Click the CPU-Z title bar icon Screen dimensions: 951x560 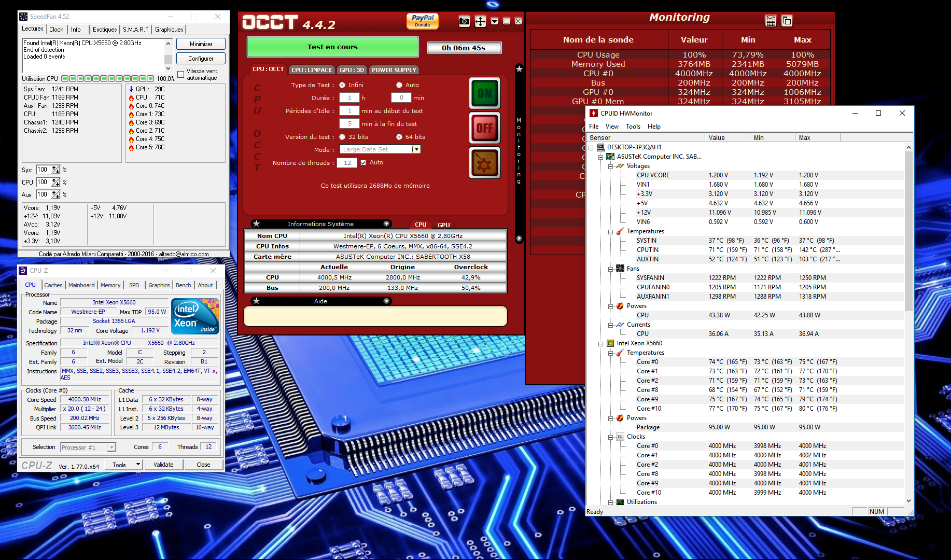click(x=23, y=271)
